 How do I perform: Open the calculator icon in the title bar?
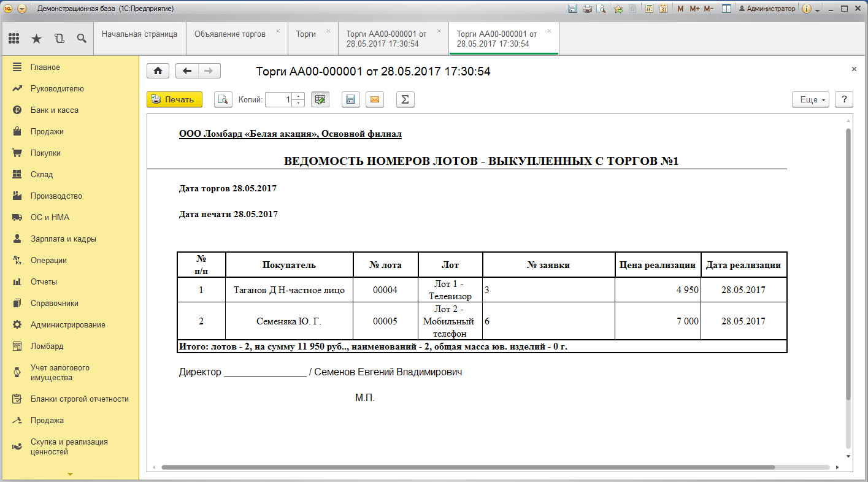648,9
